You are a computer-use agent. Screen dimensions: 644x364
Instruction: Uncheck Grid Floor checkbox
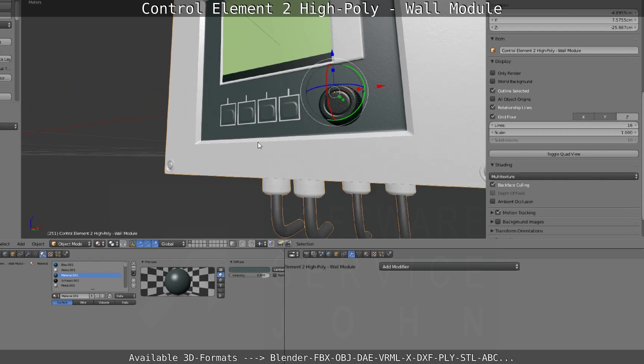click(493, 116)
